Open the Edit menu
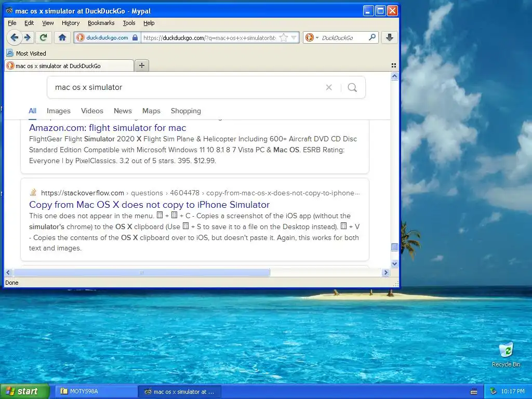The width and height of the screenshot is (532, 399). coord(29,23)
